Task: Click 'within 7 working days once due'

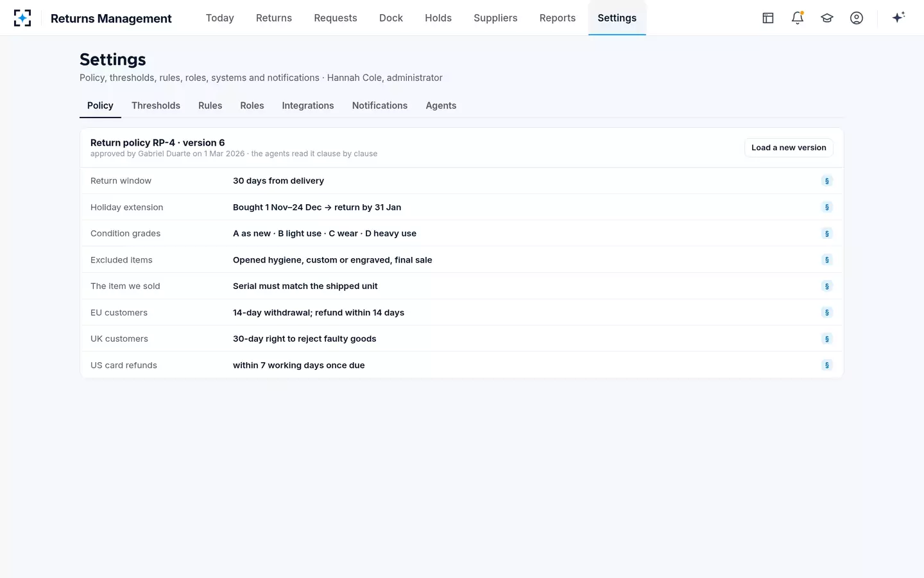Action: coord(299,365)
